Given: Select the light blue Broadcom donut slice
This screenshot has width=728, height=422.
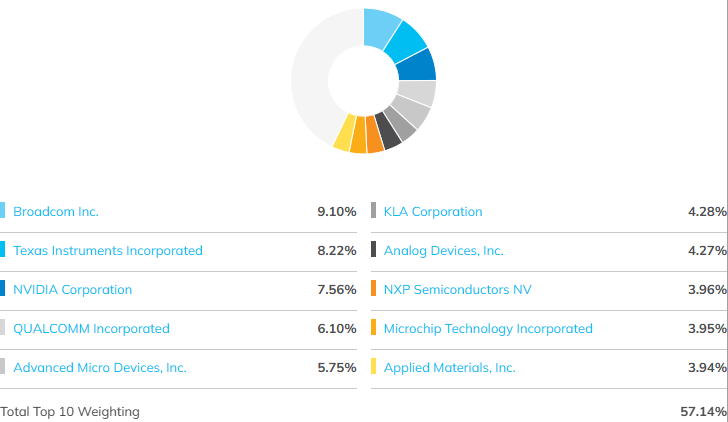Looking at the screenshot, I should [379, 28].
